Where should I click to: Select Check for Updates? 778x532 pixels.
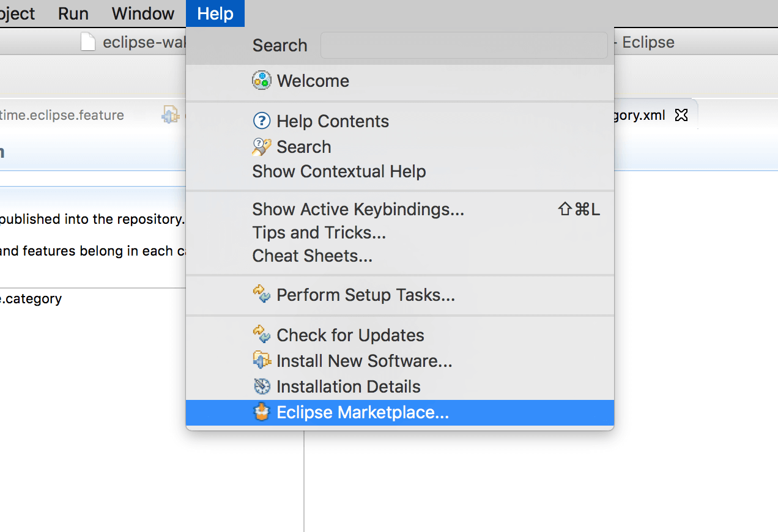point(400,335)
